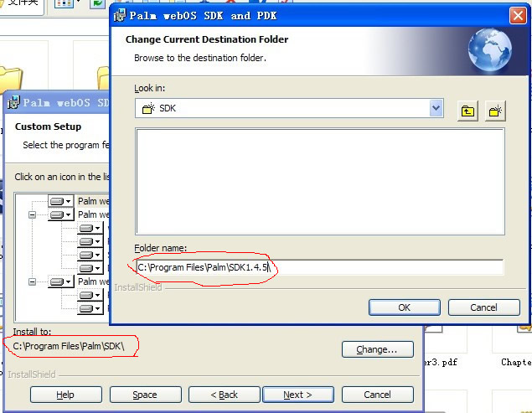Cancel the Custom Setup installer window
This screenshot has width=532, height=413.
click(378, 395)
